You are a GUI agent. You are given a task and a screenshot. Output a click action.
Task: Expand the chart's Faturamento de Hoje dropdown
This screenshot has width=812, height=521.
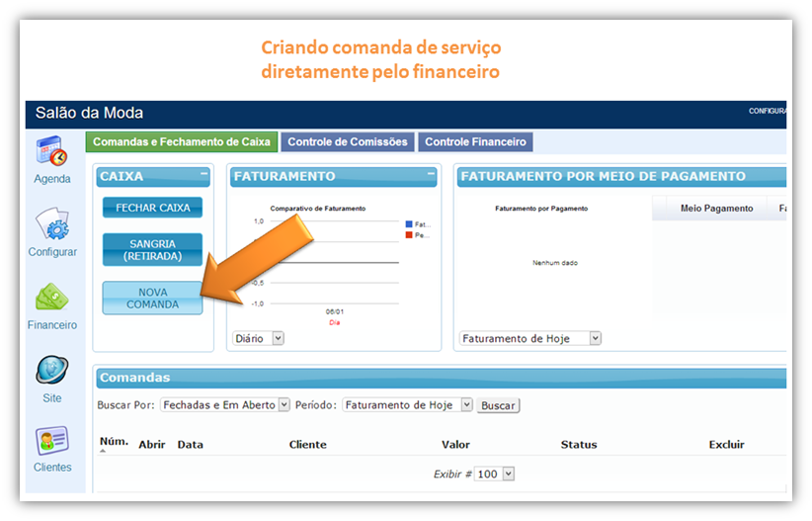pyautogui.click(x=529, y=338)
